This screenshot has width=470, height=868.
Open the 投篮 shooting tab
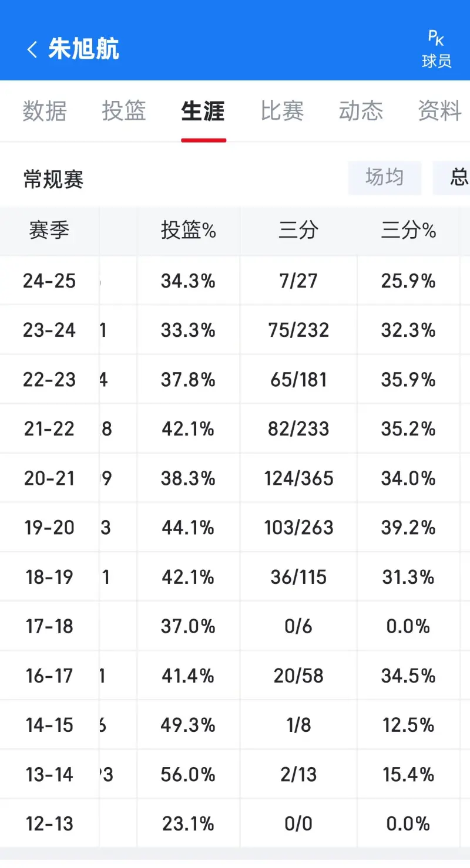click(x=124, y=112)
